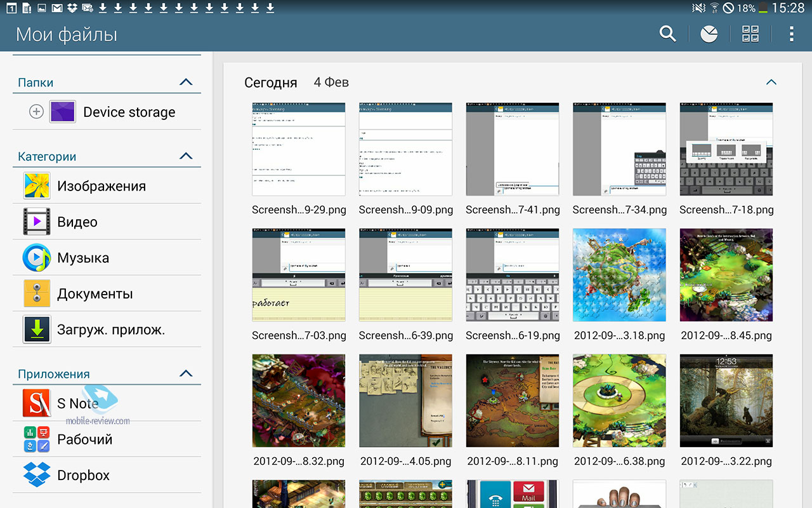Open thumbnail of 2012-09-...8.32.png

pos(299,401)
